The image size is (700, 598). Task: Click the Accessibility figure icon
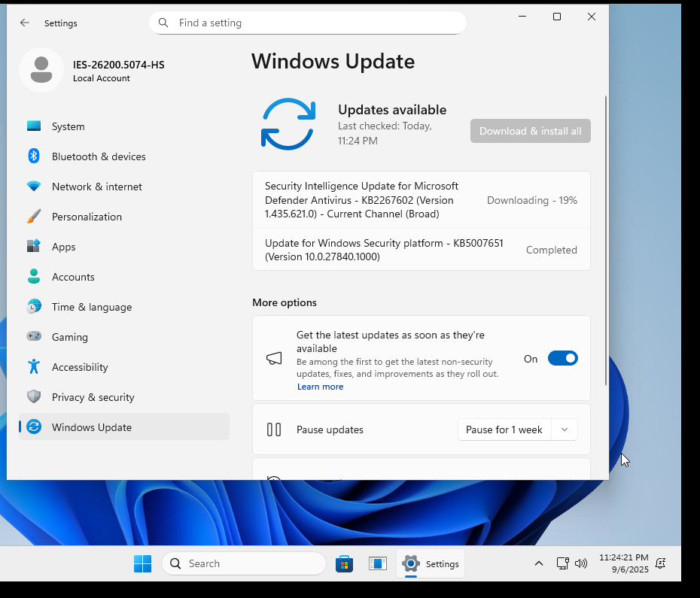[34, 366]
